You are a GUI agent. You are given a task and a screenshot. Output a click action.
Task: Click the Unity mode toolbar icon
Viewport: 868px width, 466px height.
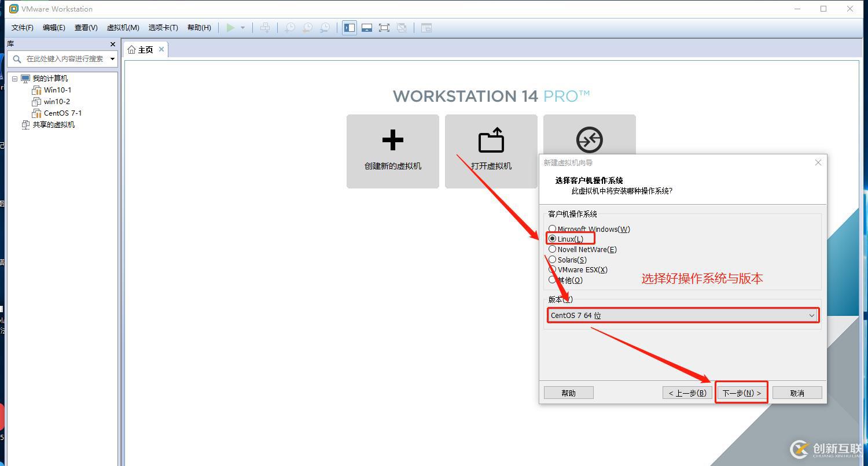tap(402, 28)
